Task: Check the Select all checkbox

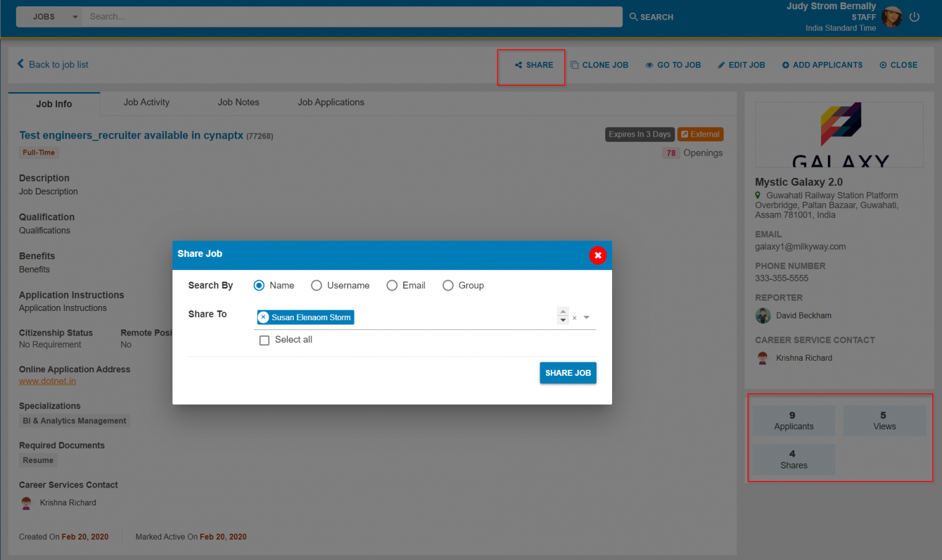Action: pos(264,340)
